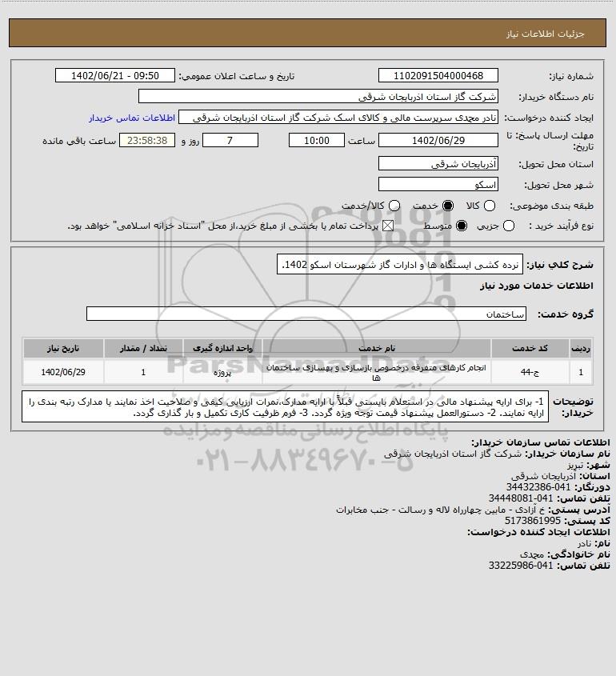This screenshot has width=616, height=676.
Task: Toggle the اسناد خزانه اسلامی payment checkbox
Action: click(388, 226)
